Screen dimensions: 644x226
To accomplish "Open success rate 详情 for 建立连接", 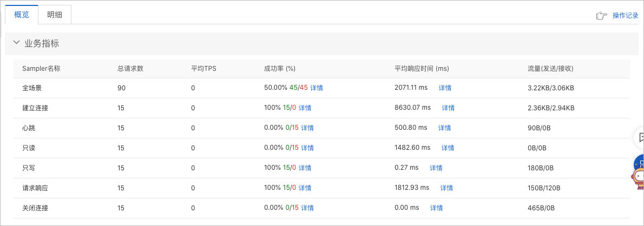I will pos(305,108).
